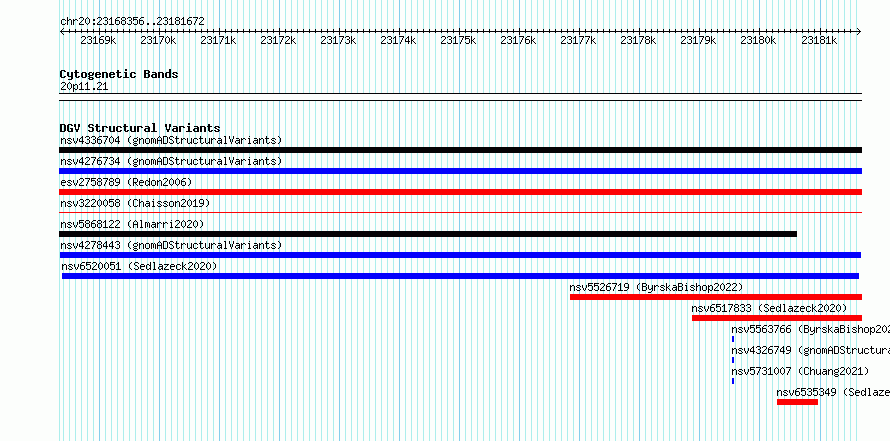Select nsv5563766 variant label
The image size is (890, 441).
point(811,329)
